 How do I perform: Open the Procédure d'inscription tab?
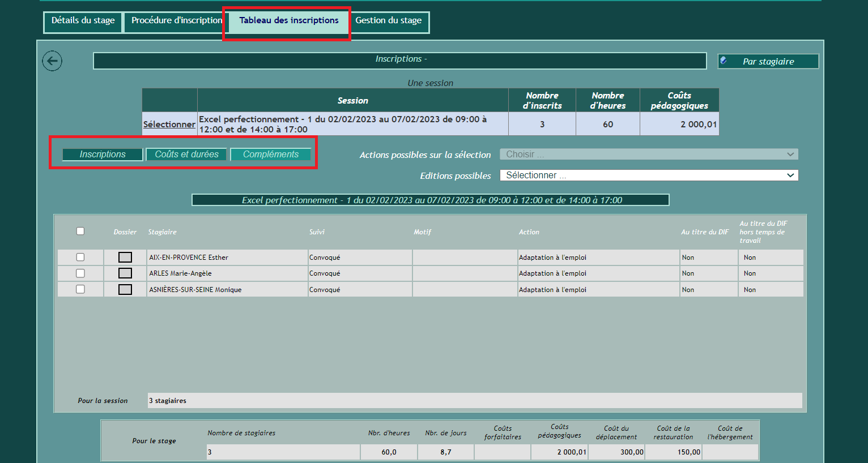click(x=176, y=21)
